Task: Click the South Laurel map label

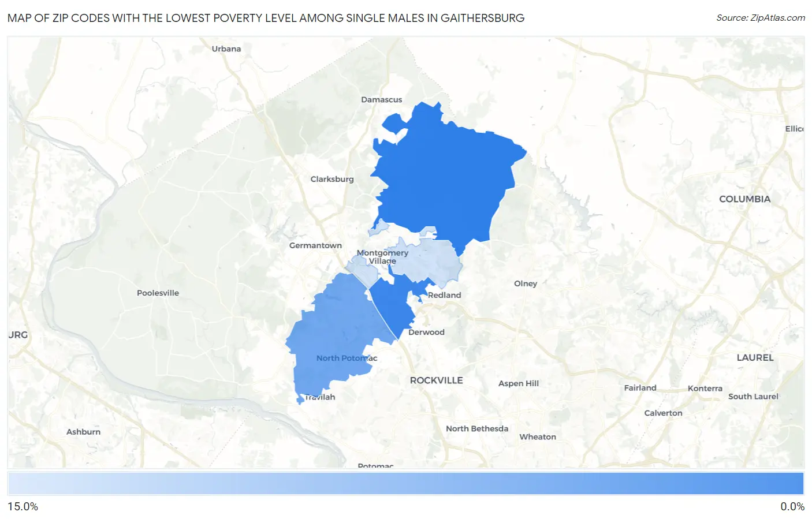Action: [x=753, y=397]
